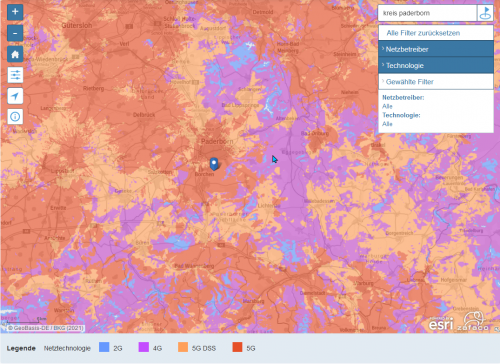Click the 5G red legend swatch
The height and width of the screenshot is (364, 500).
click(x=237, y=347)
